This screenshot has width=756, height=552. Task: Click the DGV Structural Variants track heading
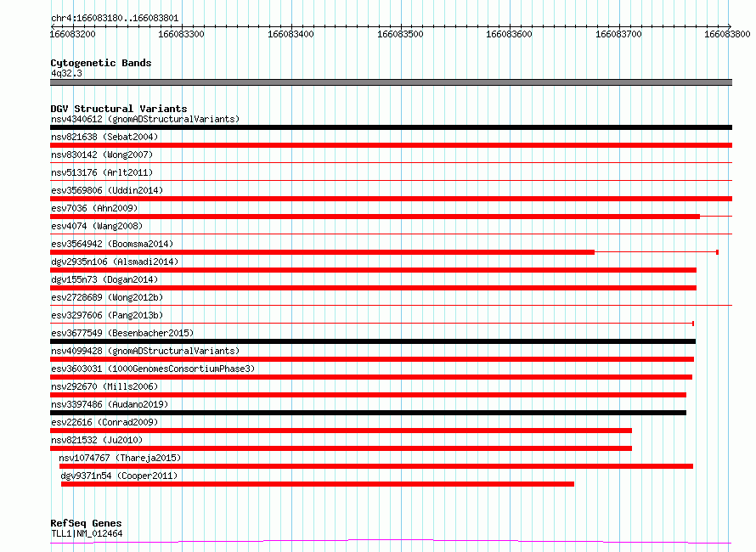[x=119, y=109]
